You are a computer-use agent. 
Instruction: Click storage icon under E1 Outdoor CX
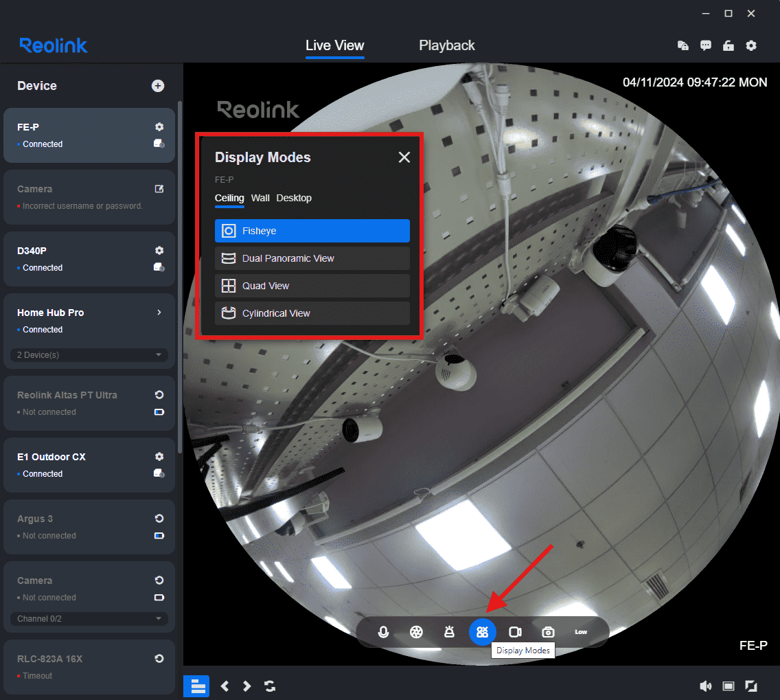tap(159, 473)
